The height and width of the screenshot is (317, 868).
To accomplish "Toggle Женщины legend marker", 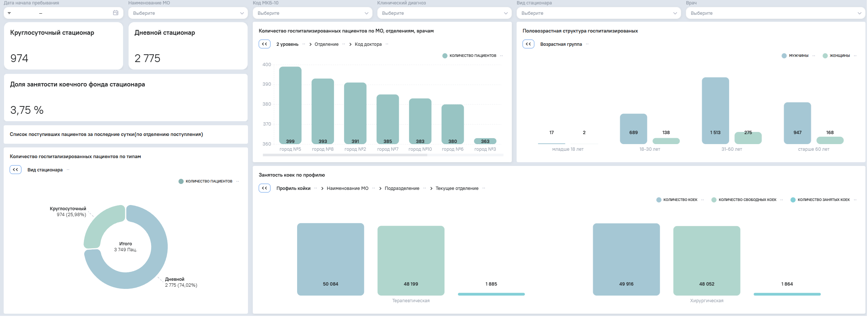I will 825,56.
